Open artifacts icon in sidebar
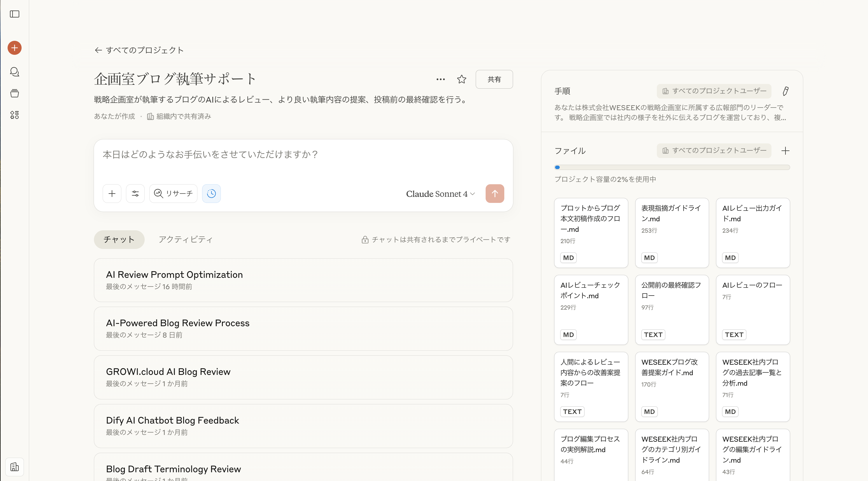 (15, 115)
